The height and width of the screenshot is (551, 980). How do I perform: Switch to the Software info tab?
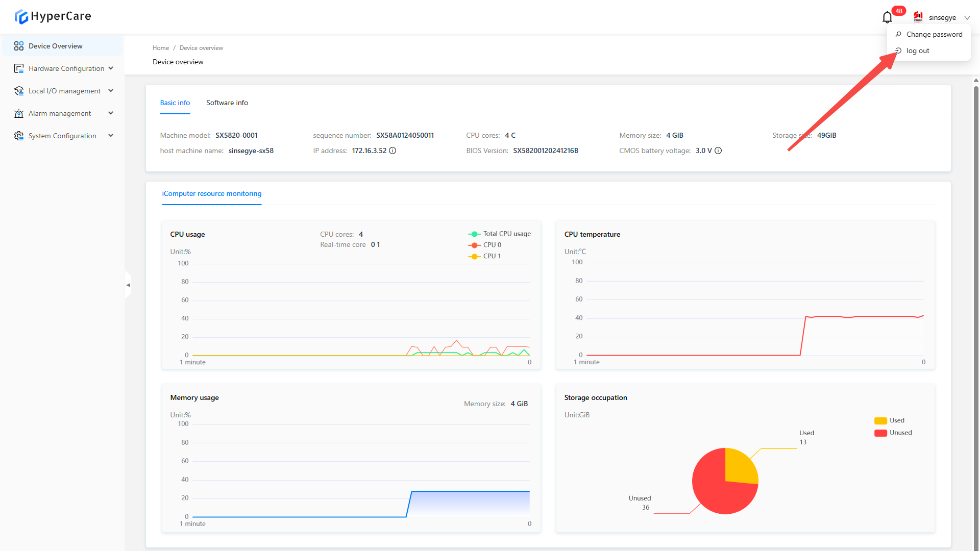coord(227,103)
